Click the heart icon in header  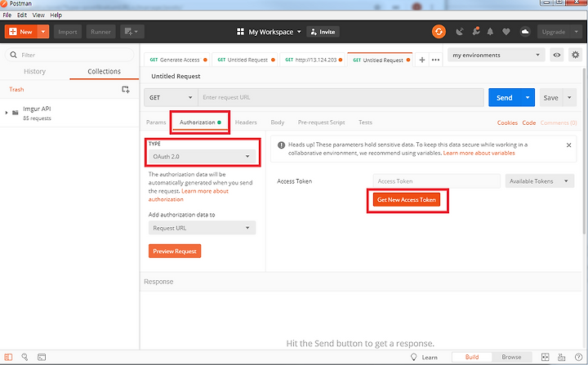[506, 32]
